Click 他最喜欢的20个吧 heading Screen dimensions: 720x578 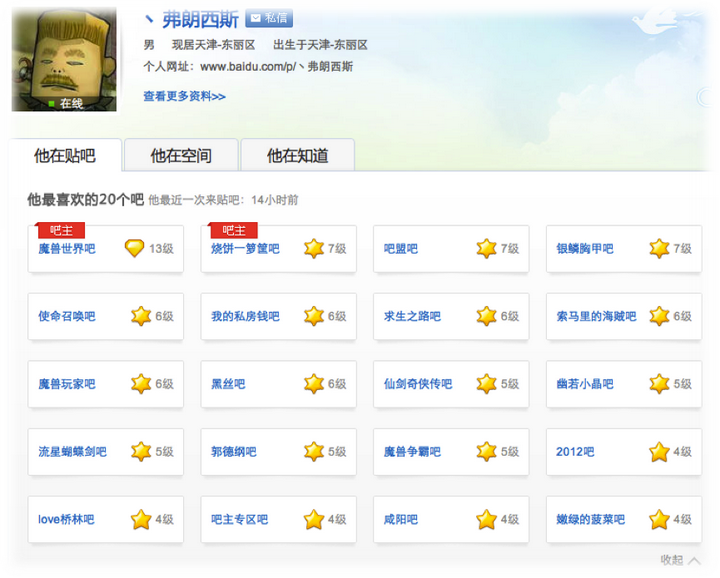85,199
